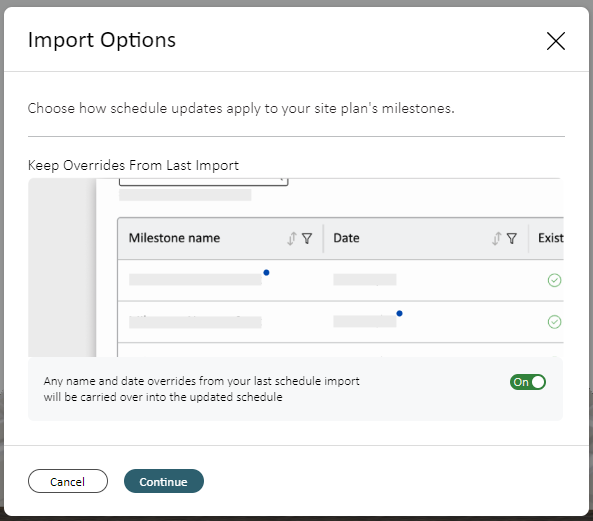Open the Date column filter icon

coord(512,239)
